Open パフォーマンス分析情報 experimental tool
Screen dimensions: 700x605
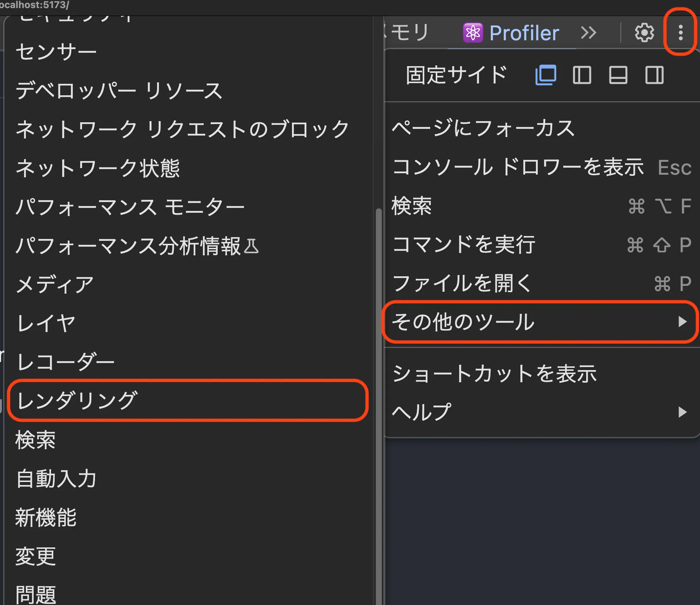pyautogui.click(x=188, y=246)
